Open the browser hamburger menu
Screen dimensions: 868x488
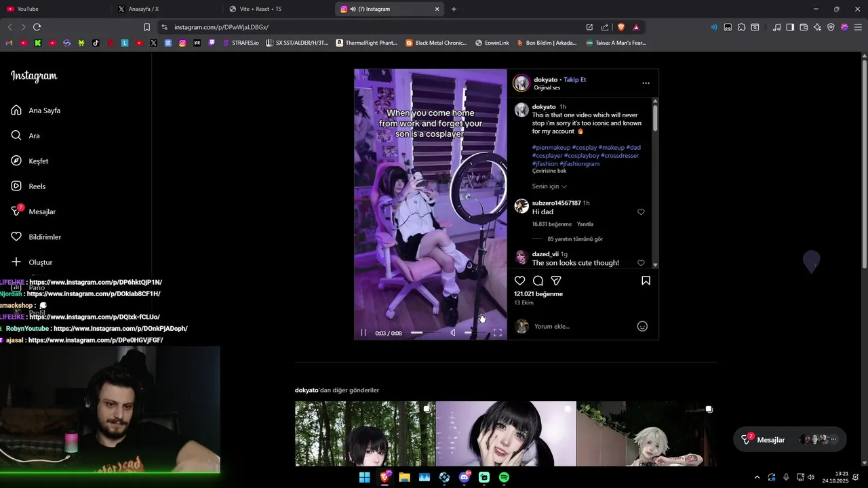point(858,27)
